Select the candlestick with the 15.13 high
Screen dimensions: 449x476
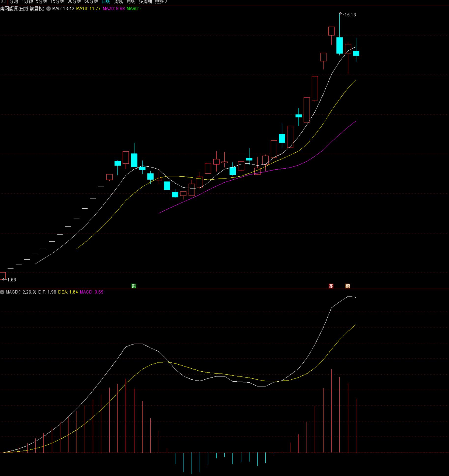(340, 45)
